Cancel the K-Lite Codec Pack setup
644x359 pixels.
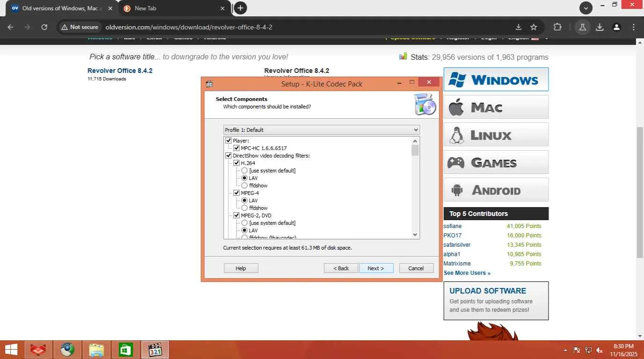(x=416, y=268)
